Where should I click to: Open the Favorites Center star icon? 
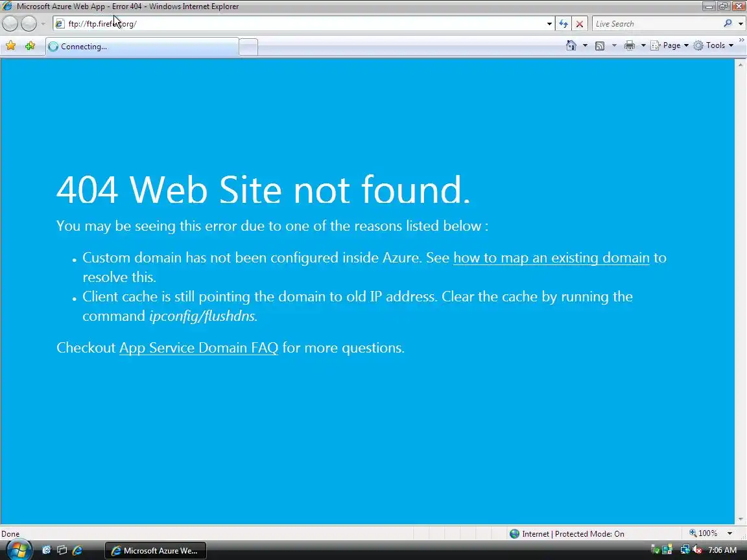(x=10, y=46)
